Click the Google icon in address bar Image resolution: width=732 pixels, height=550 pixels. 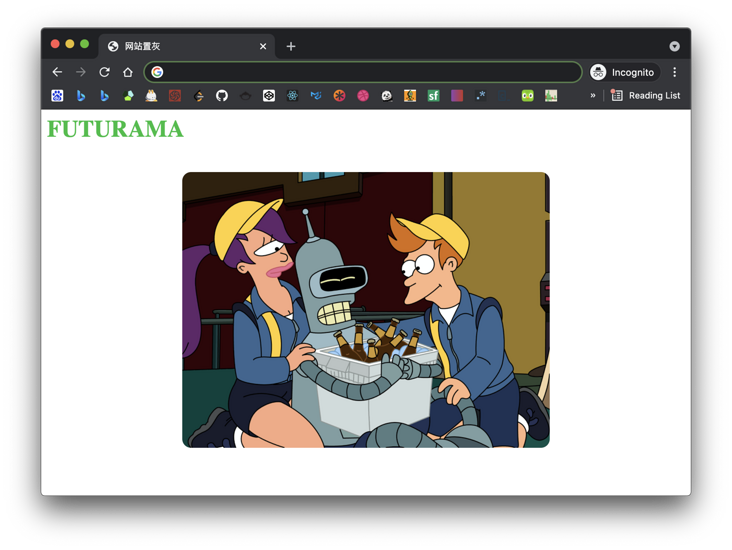click(157, 72)
